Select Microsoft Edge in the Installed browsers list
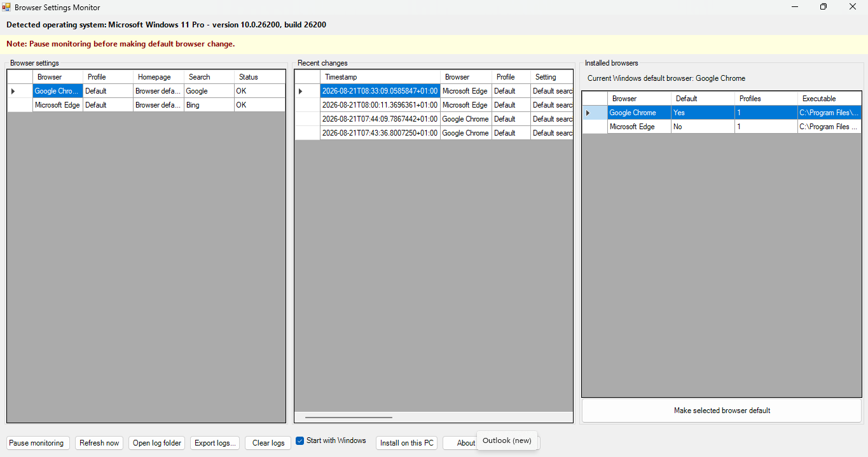Viewport: 868px width, 457px height. pos(639,127)
